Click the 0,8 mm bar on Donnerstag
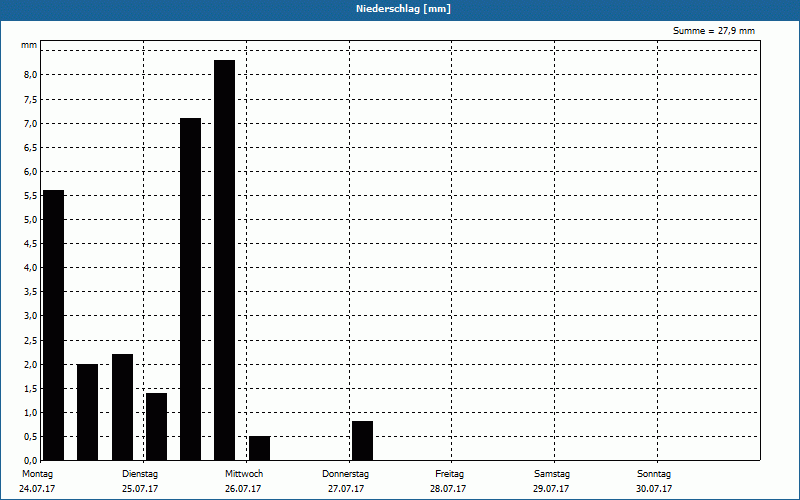Image resolution: width=800 pixels, height=500 pixels. (362, 441)
